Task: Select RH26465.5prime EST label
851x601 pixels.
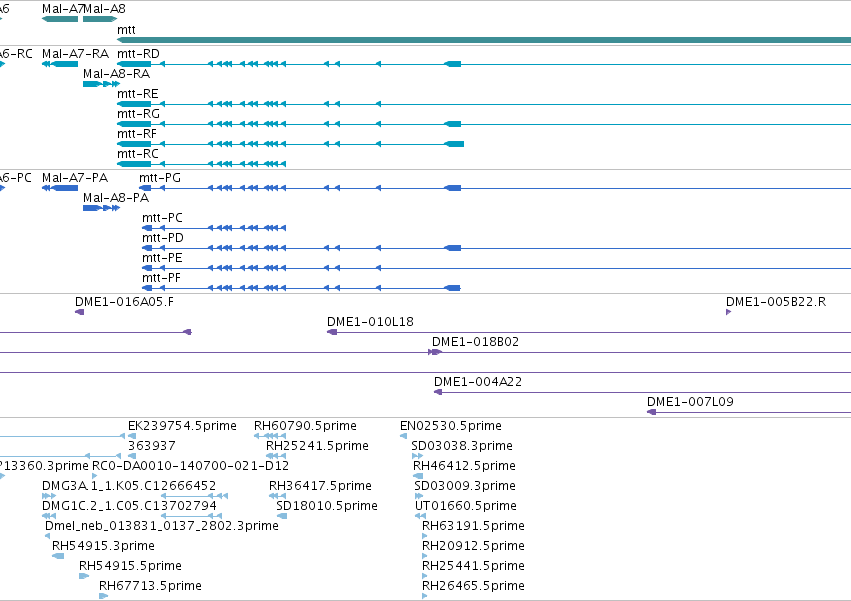Action: pyautogui.click(x=474, y=586)
